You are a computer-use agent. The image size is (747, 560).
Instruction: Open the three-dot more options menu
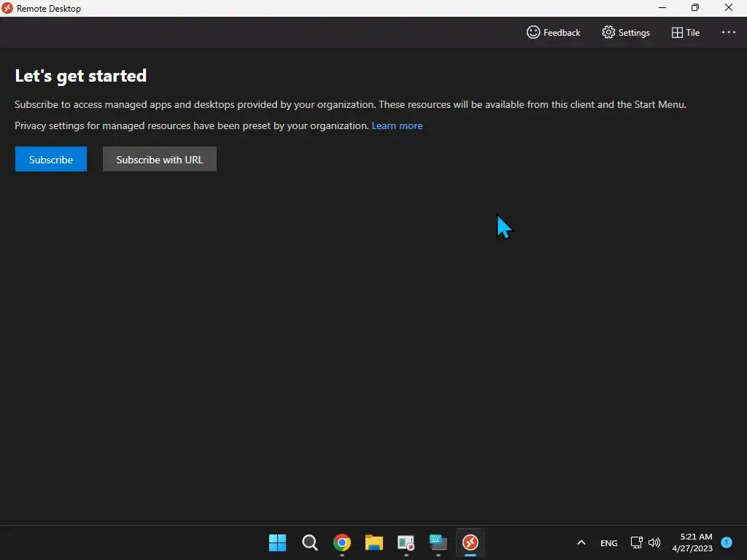point(729,32)
